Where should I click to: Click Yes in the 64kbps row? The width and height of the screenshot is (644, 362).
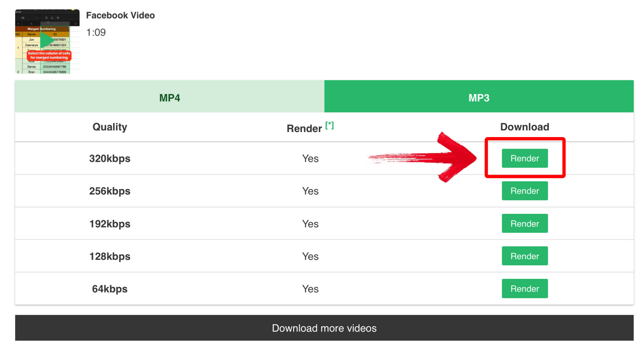coord(310,289)
